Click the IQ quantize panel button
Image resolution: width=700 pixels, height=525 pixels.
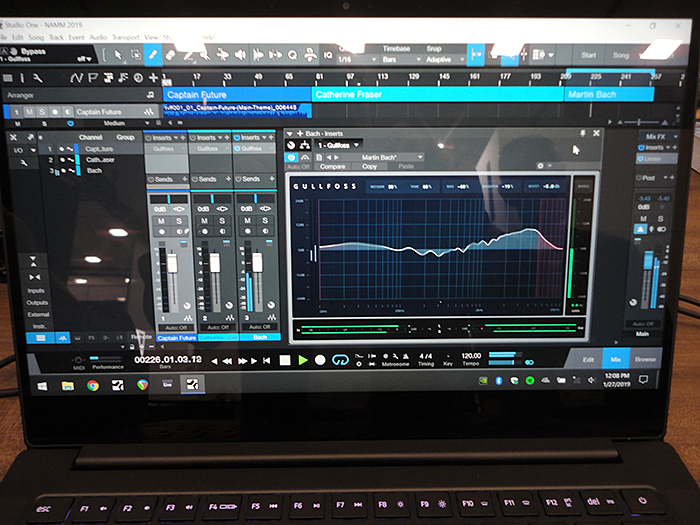pyautogui.click(x=328, y=55)
